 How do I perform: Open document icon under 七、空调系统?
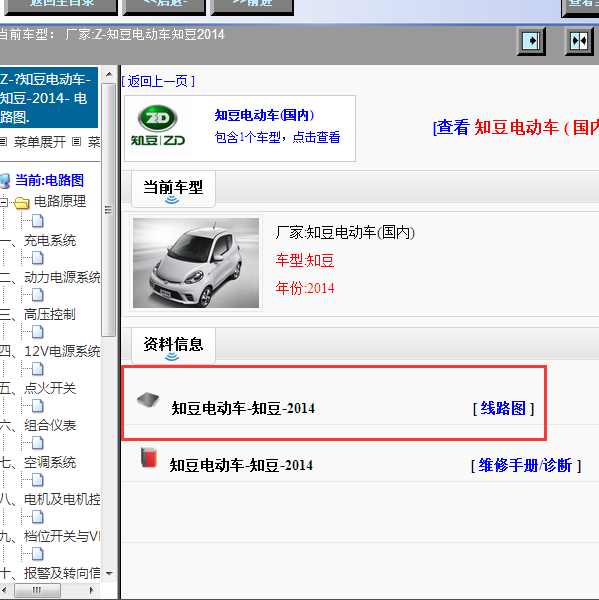[38, 480]
